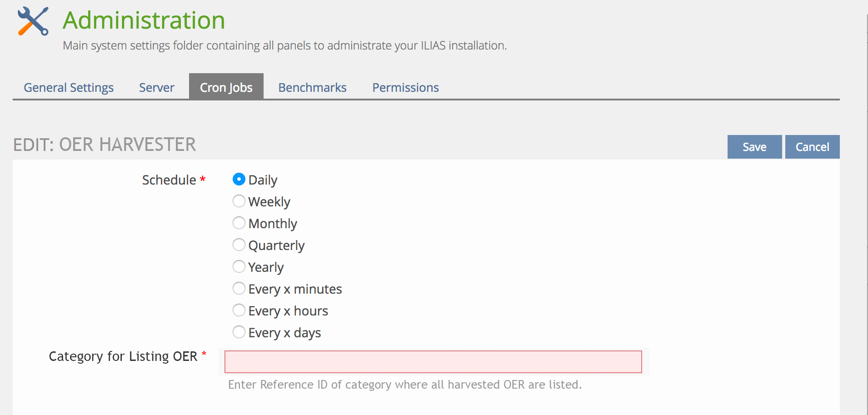Screen dimensions: 868x415
Task: Select the Cron Jobs tab
Action: pos(226,87)
